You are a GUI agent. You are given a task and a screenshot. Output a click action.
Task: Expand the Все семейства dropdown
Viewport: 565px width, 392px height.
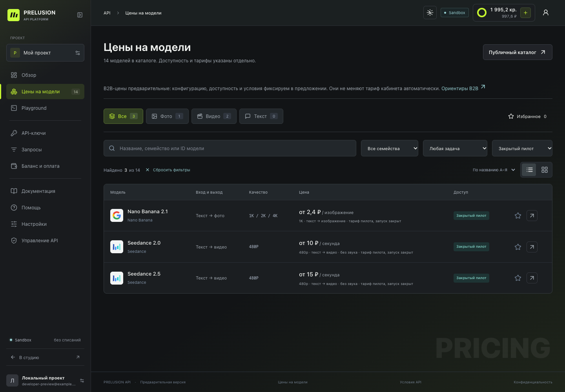click(x=390, y=148)
